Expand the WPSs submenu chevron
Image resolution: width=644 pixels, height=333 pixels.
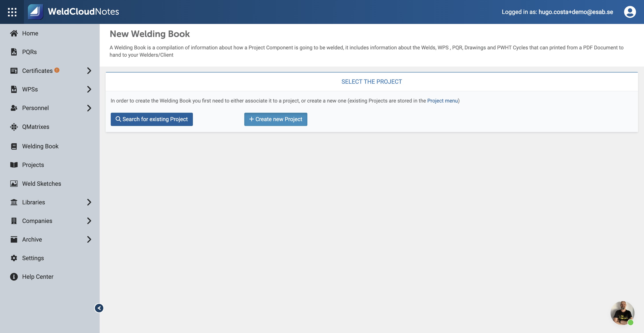point(89,89)
